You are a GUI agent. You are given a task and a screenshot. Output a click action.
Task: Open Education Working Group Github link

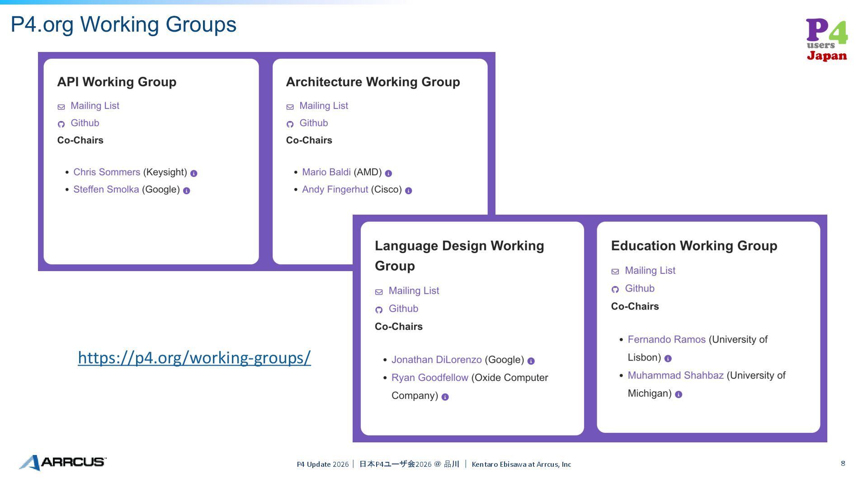(639, 288)
